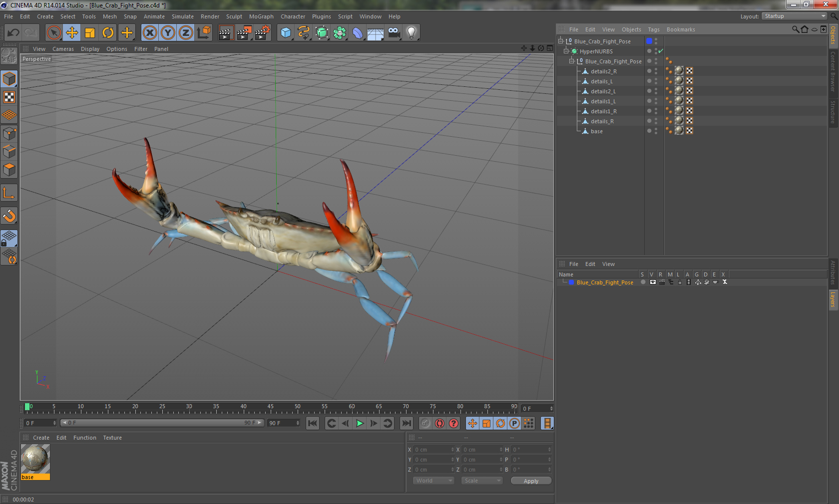Image resolution: width=839 pixels, height=504 pixels.
Task: Select Edges mode cube icon
Action: click(9, 151)
